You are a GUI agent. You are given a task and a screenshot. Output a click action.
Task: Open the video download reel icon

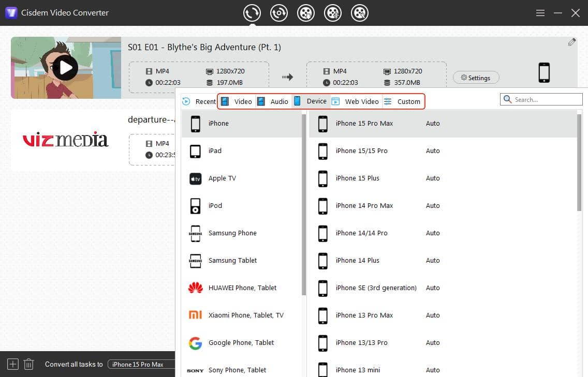[x=306, y=13]
